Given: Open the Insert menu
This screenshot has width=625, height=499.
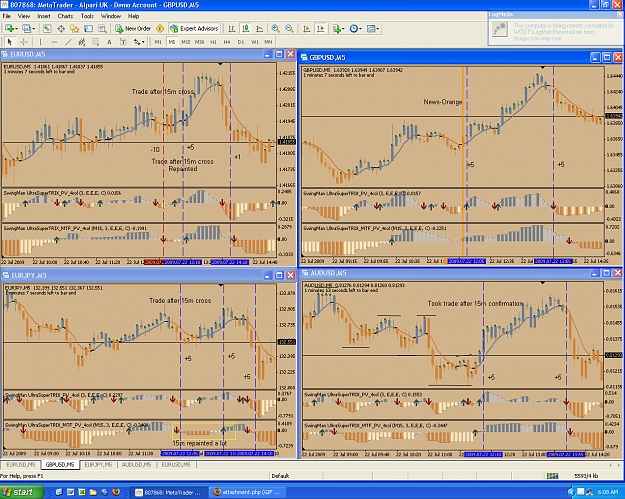Looking at the screenshot, I should (44, 16).
